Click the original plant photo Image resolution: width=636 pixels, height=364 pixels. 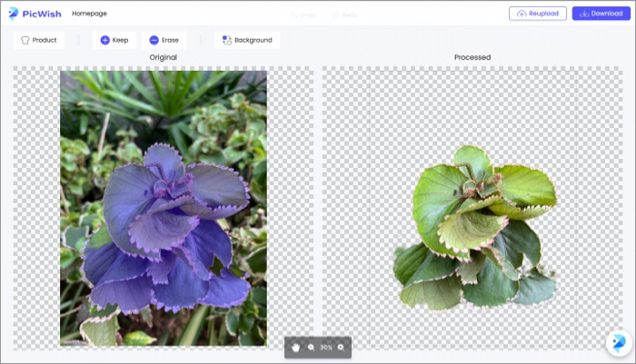pyautogui.click(x=164, y=209)
